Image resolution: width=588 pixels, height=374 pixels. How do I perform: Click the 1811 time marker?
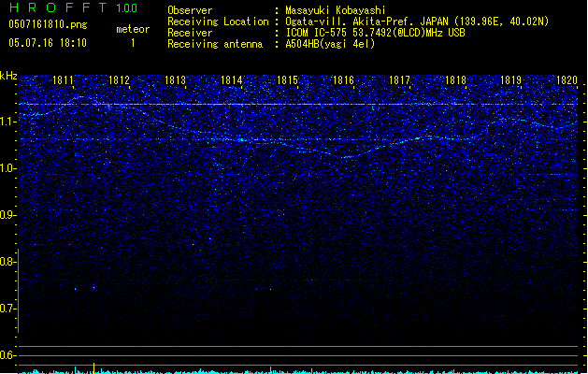[64, 80]
